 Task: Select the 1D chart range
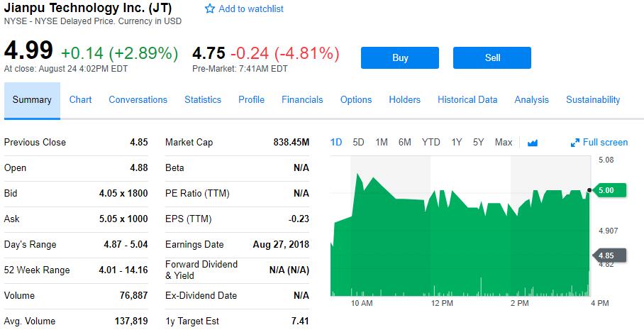(336, 143)
